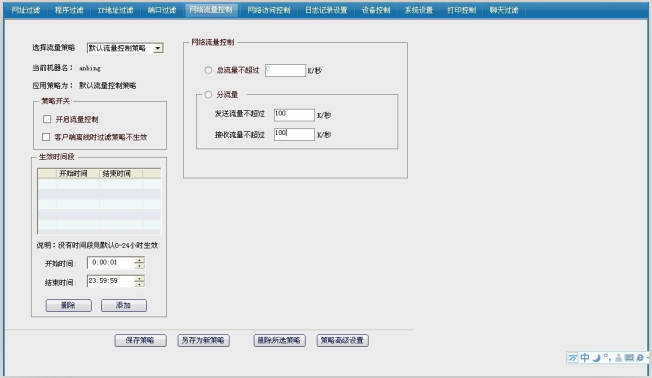Open the 打印控制 tab
Viewport: 652px width, 378px height.
[x=462, y=10]
